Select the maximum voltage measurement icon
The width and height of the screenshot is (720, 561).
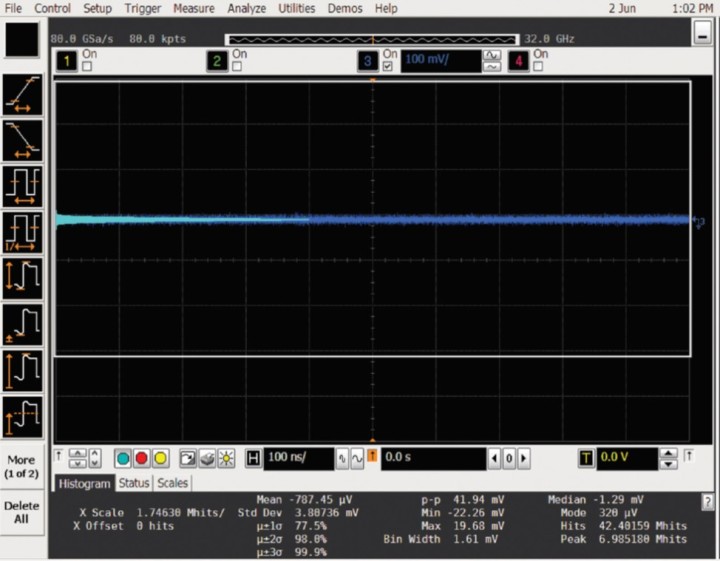coord(22,370)
